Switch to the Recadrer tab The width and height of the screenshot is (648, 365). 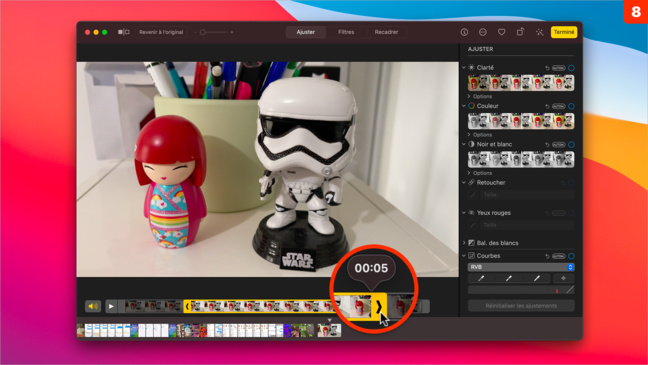point(386,32)
